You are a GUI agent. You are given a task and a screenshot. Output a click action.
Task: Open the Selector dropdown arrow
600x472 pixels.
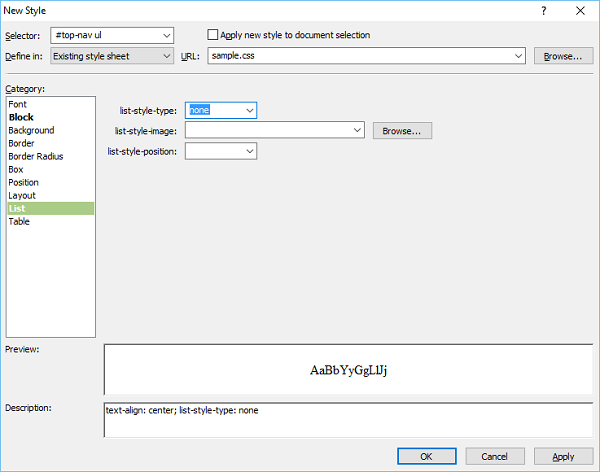166,36
